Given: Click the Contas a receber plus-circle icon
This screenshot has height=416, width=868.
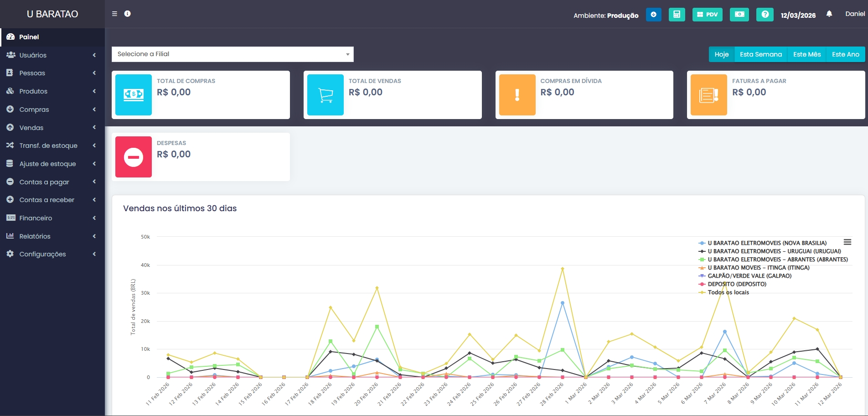Looking at the screenshot, I should click(x=10, y=200).
